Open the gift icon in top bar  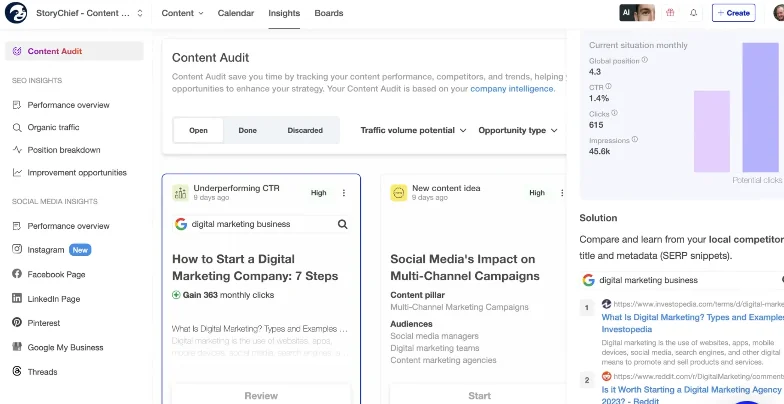(x=668, y=13)
